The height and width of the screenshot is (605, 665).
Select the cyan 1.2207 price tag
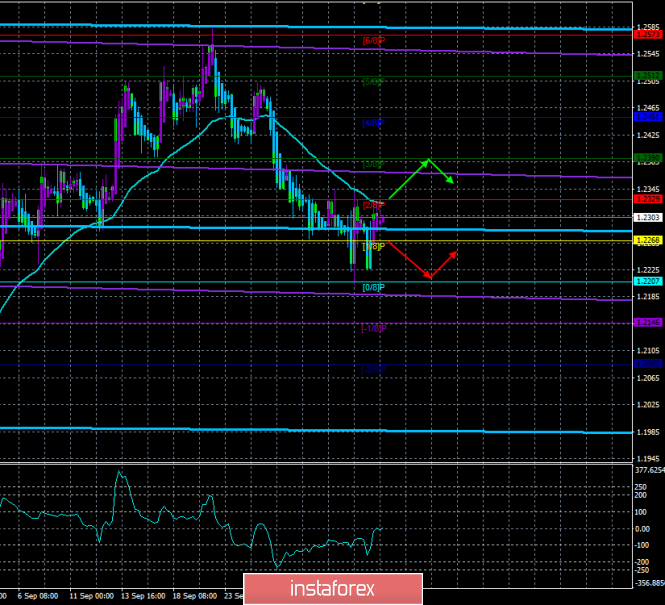click(x=647, y=282)
